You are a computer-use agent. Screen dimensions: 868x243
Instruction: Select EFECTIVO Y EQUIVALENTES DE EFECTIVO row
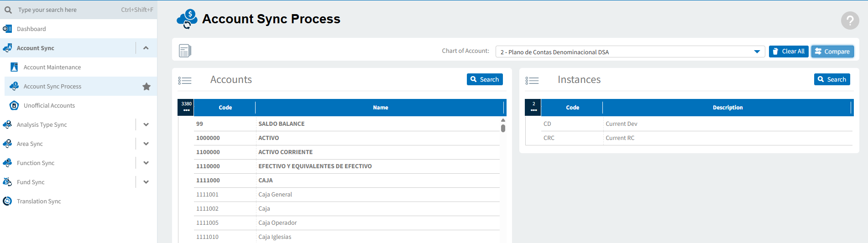347,166
